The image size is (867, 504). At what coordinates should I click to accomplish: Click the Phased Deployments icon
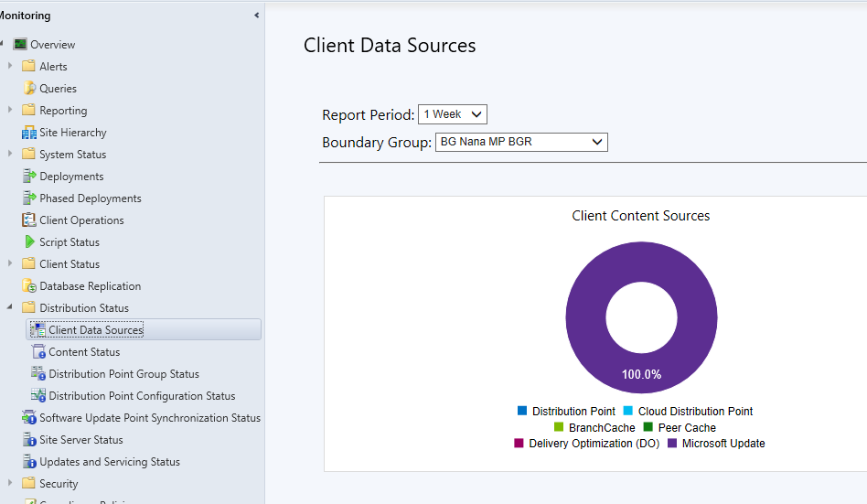(x=29, y=198)
